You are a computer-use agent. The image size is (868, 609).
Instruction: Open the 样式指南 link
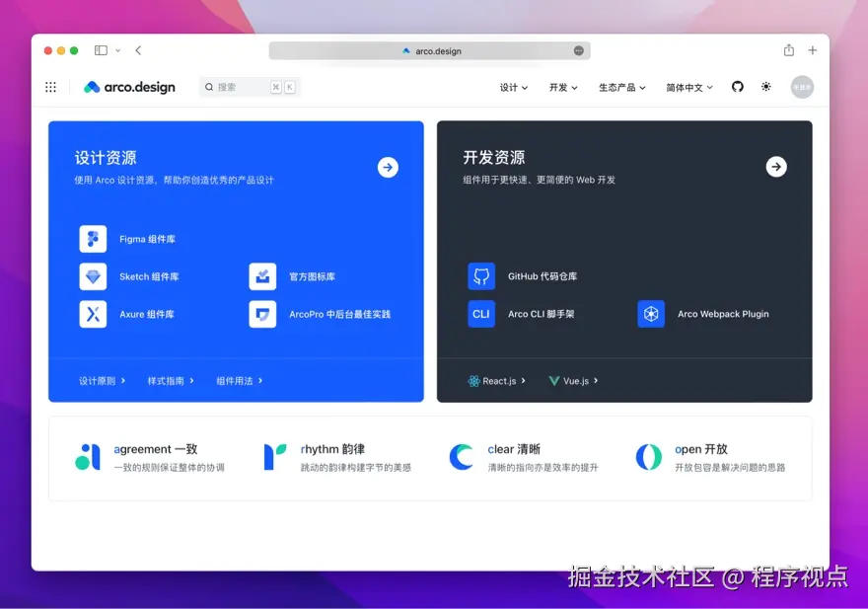pos(171,381)
